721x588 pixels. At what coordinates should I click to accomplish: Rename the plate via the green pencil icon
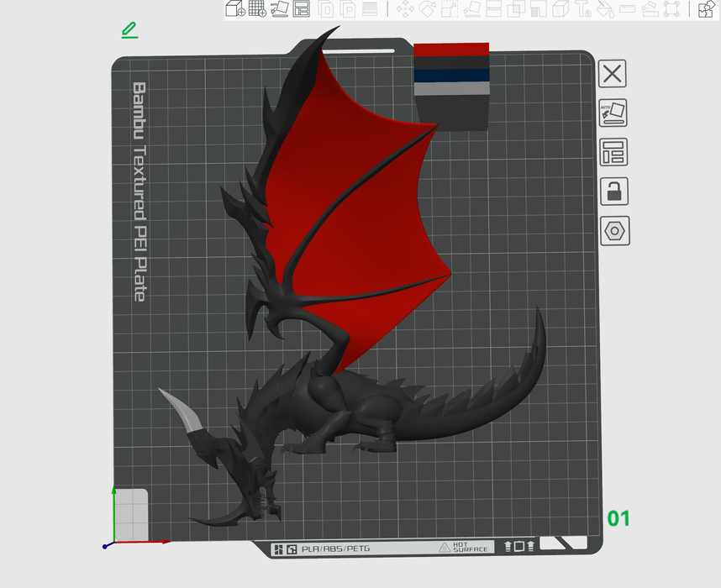coord(129,29)
